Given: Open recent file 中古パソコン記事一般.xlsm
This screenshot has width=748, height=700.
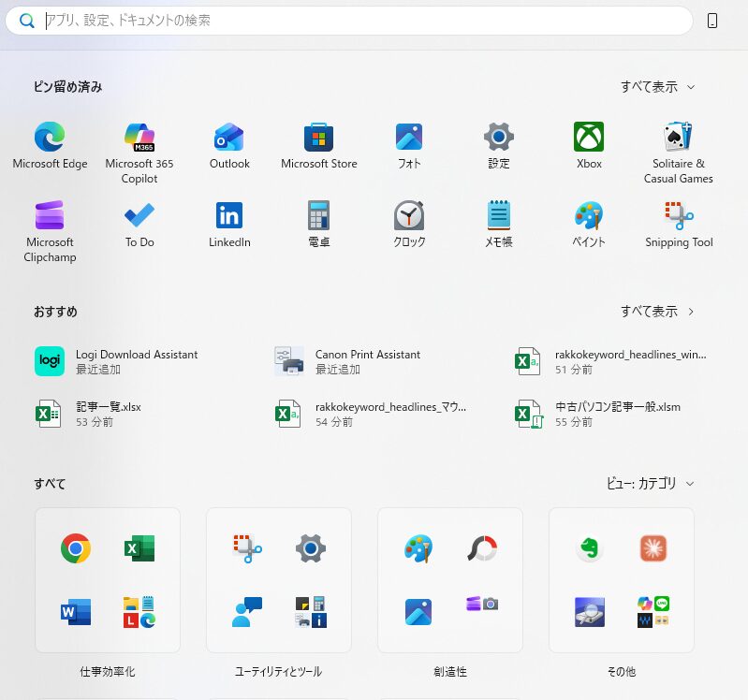Looking at the screenshot, I should tap(598, 414).
